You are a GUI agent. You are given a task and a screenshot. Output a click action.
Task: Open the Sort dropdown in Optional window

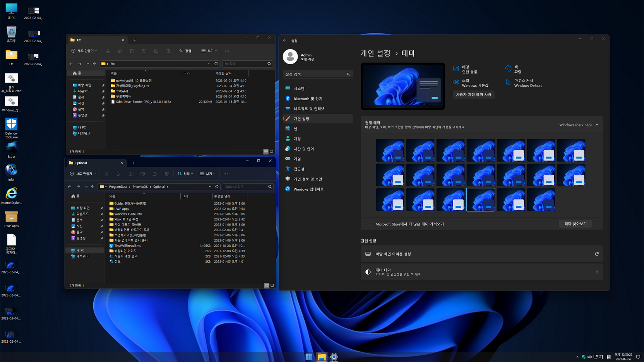pos(185,174)
